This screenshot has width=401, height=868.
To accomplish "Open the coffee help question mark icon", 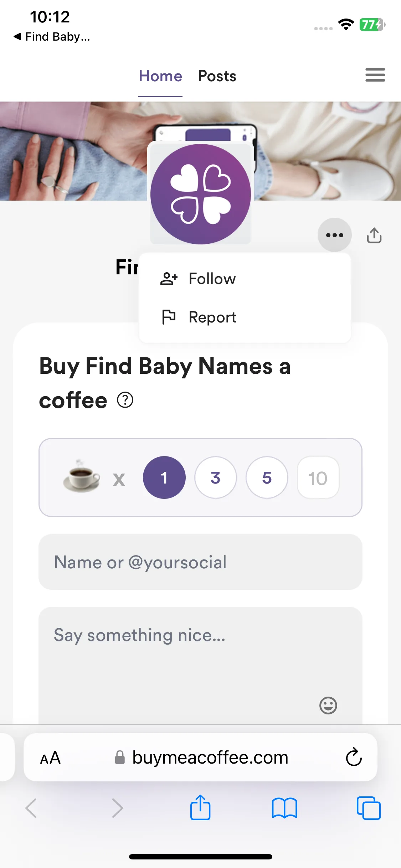I will [x=125, y=400].
